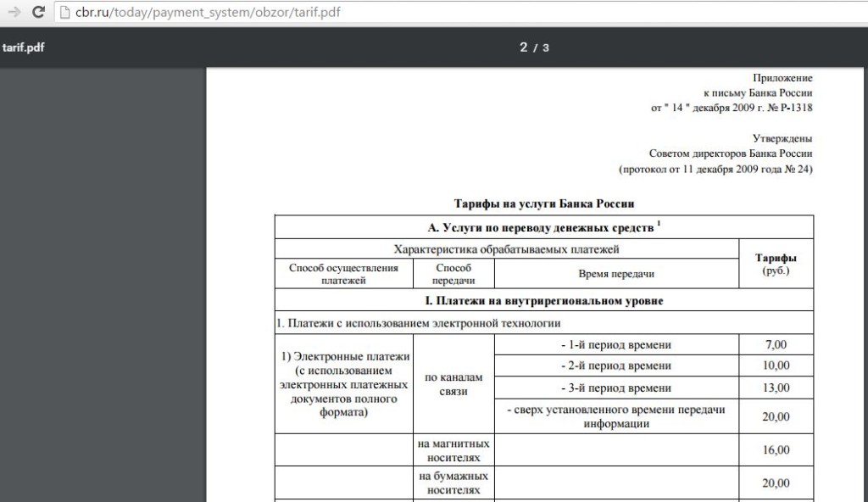Image resolution: width=868 pixels, height=502 pixels.
Task: Click the 'Время передачи' header cell
Action: click(x=616, y=274)
